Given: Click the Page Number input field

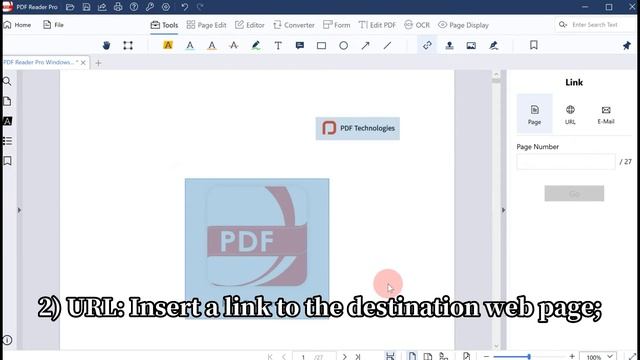Looking at the screenshot, I should [566, 162].
